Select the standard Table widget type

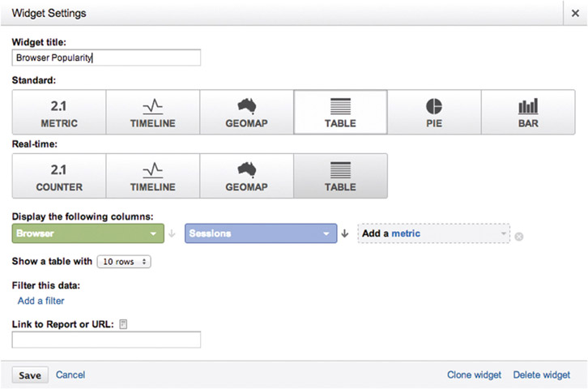click(x=340, y=112)
